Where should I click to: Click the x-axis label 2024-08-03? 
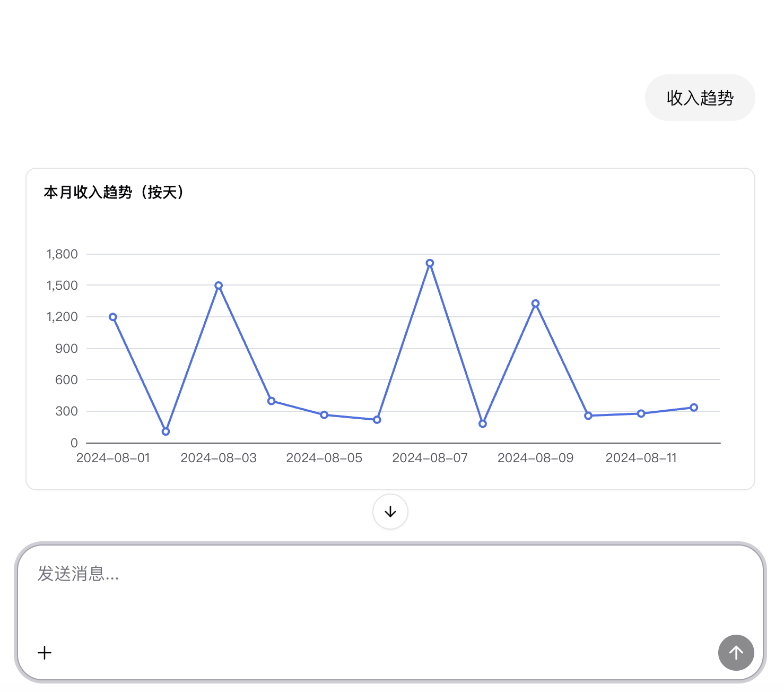point(219,458)
